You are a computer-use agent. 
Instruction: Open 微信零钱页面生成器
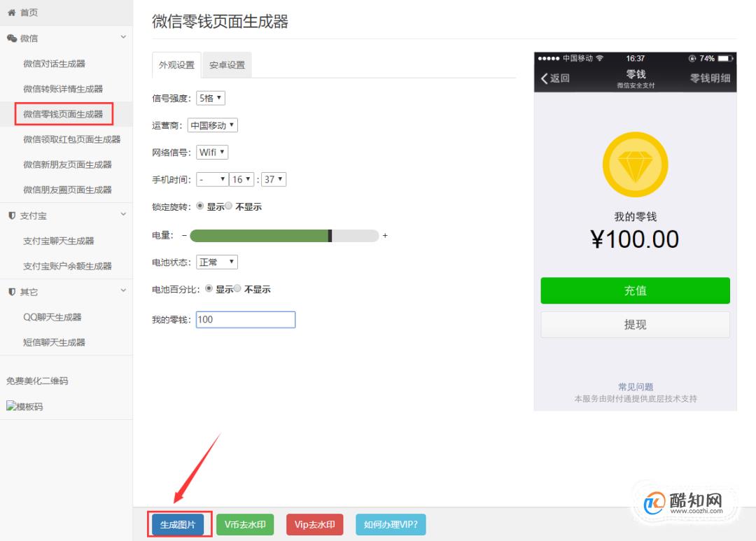pyautogui.click(x=63, y=114)
